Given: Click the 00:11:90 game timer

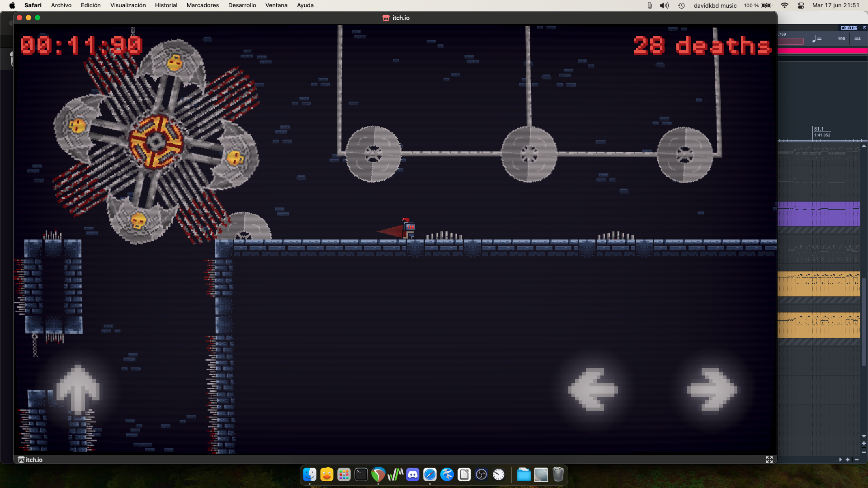Looking at the screenshot, I should click(81, 46).
